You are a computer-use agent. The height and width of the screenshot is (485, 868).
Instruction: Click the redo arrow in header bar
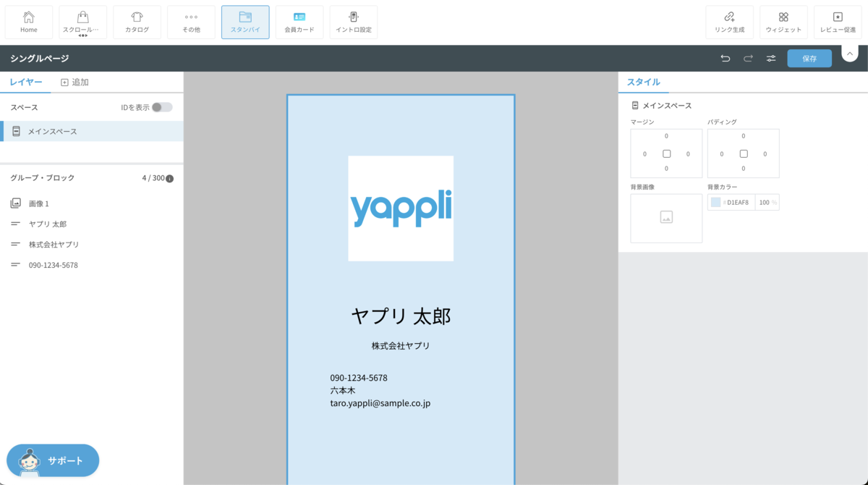click(x=749, y=59)
